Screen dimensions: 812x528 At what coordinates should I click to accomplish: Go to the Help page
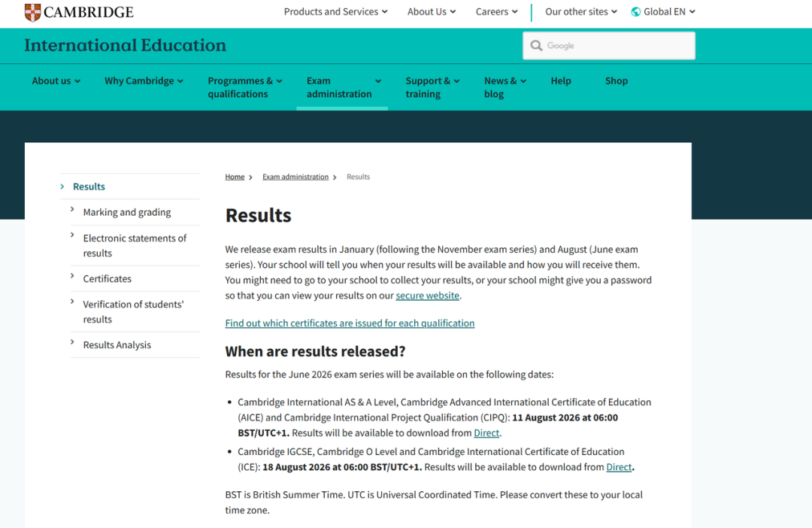561,80
